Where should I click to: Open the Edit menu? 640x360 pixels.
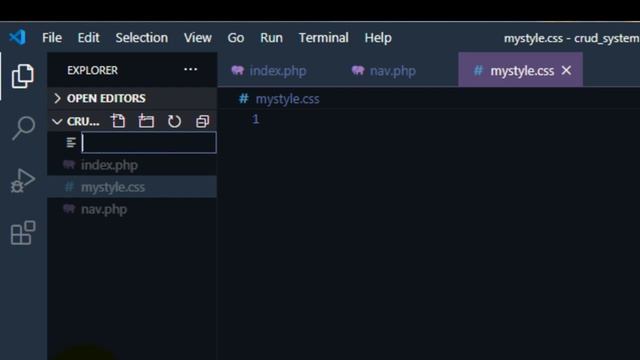pyautogui.click(x=88, y=38)
